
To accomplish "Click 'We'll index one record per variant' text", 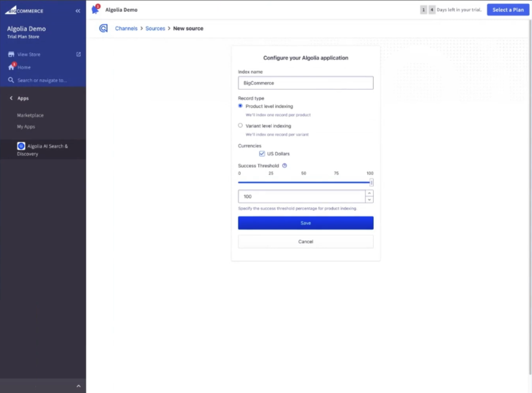I will [277, 135].
